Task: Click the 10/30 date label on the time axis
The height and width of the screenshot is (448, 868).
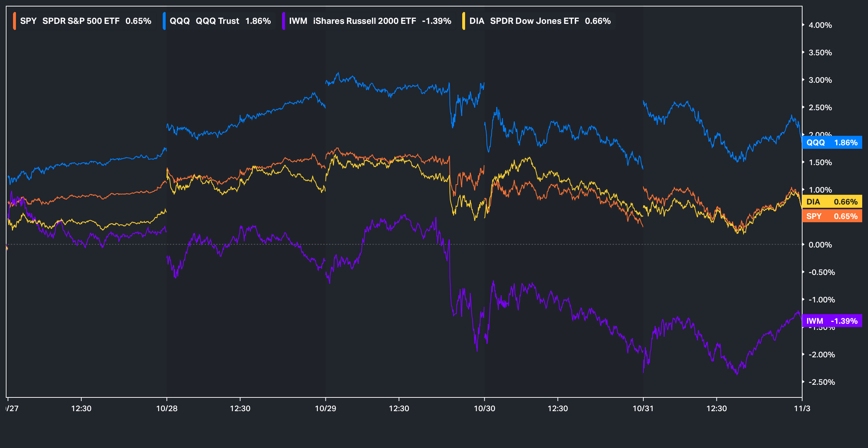Action: pos(484,409)
